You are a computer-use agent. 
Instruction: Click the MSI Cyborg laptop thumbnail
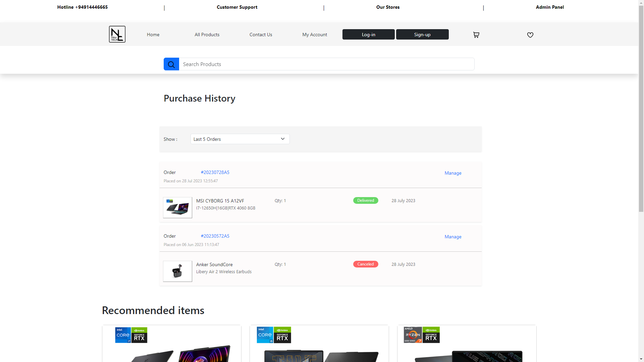[177, 208]
